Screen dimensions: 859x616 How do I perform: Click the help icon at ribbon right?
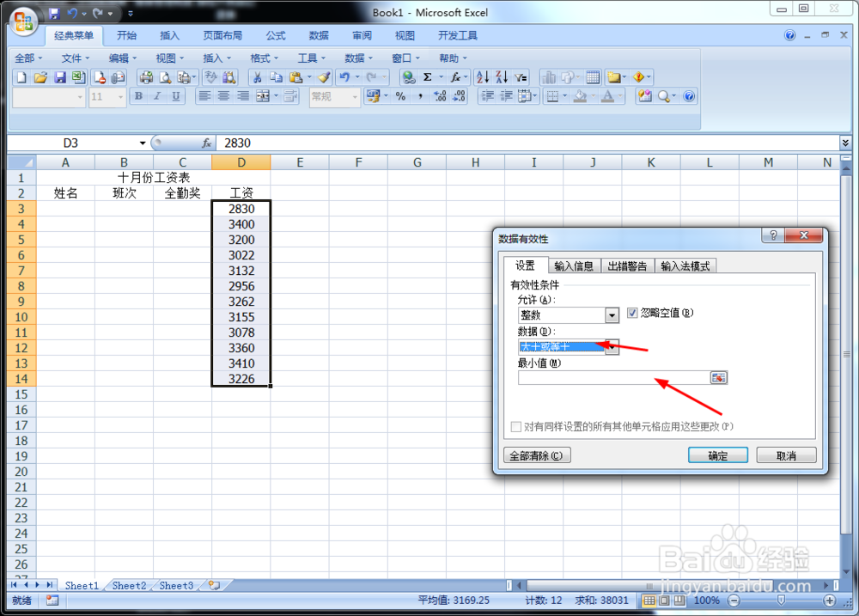pyautogui.click(x=789, y=35)
